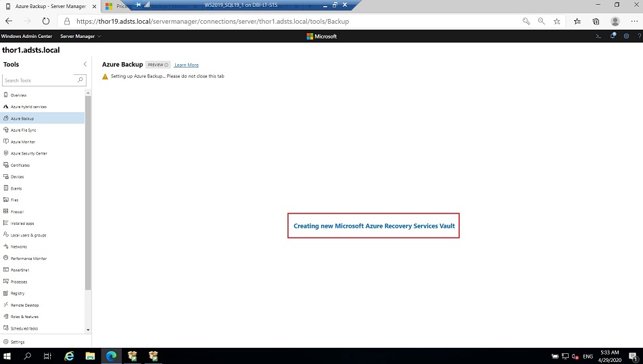Open the Learn More link
The image size is (643, 364).
point(186,65)
